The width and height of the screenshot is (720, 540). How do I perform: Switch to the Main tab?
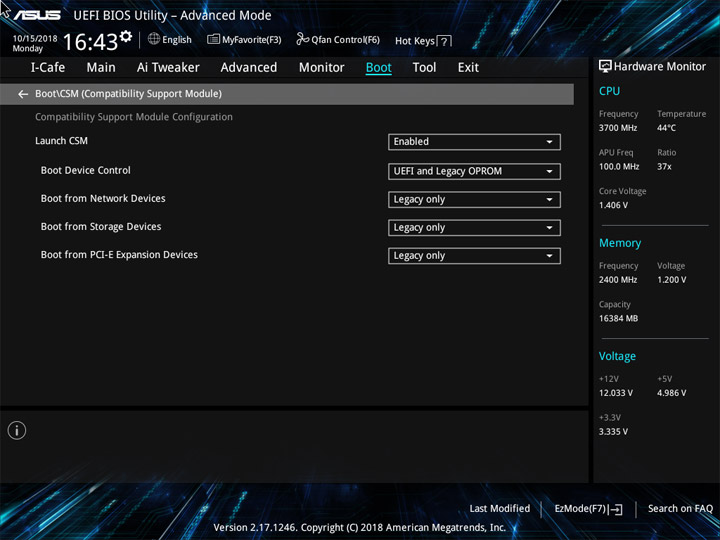click(101, 68)
